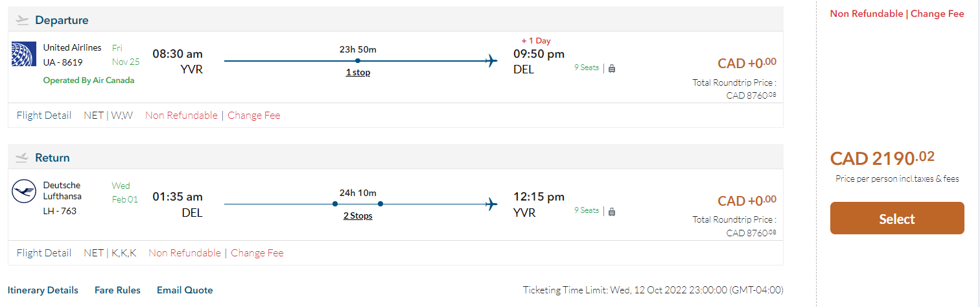
Task: Click the Email Quote link
Action: [x=185, y=290]
